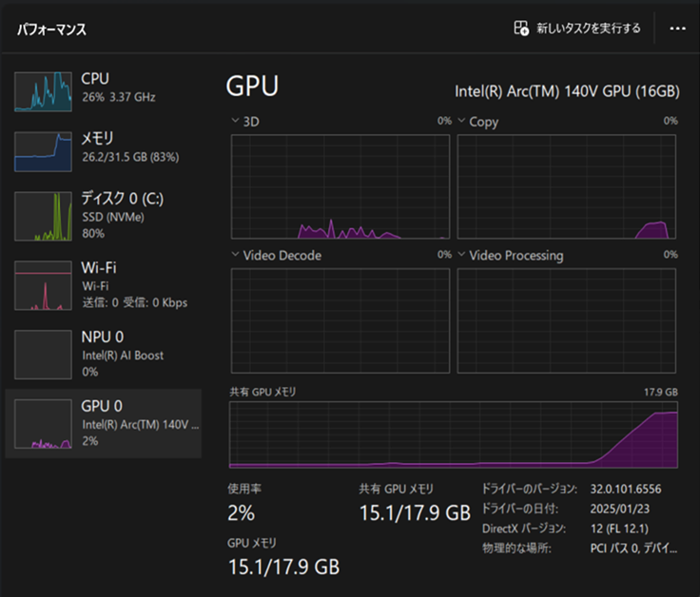Select the NPU 0 thumbnail graph
The height and width of the screenshot is (597, 700).
pos(43,355)
